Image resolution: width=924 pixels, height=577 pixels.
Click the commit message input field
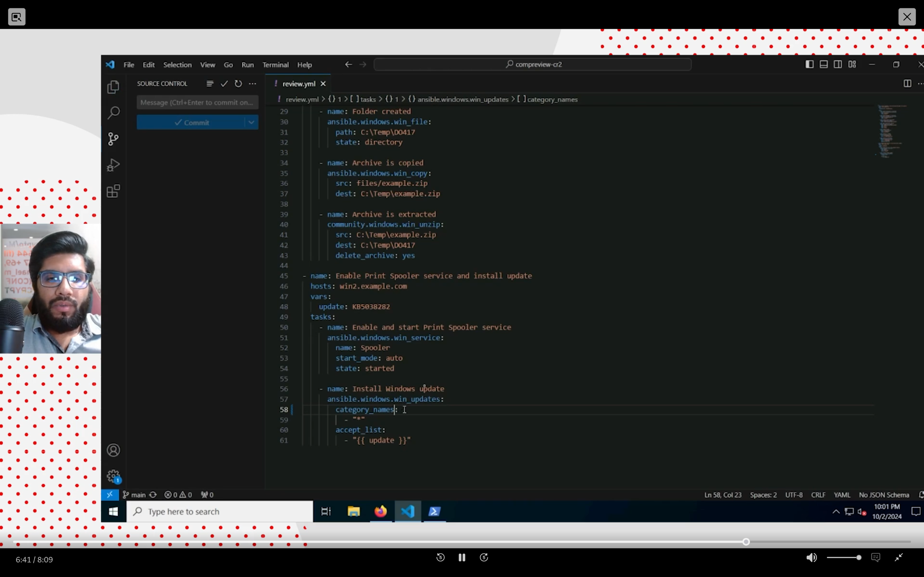197,102
